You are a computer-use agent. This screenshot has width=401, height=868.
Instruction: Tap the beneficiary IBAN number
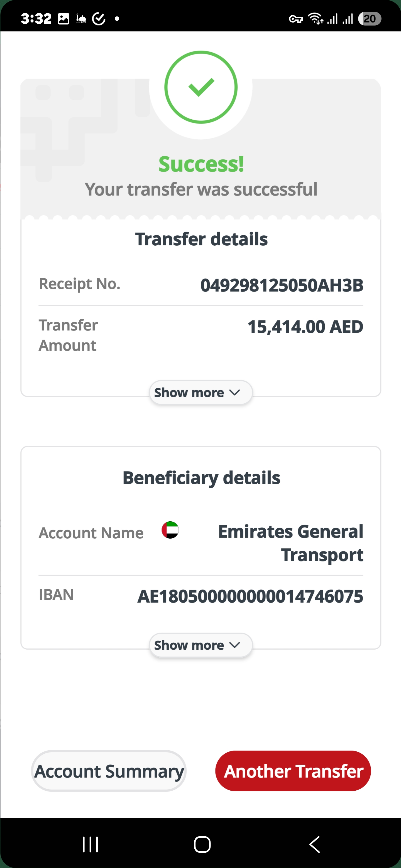click(250, 596)
